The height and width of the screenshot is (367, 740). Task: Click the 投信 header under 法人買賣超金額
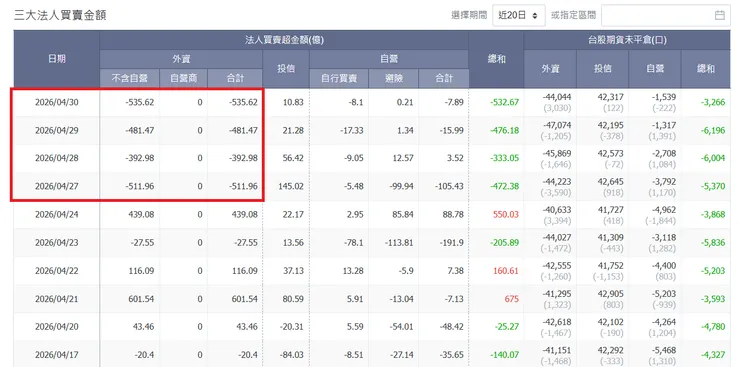[286, 69]
